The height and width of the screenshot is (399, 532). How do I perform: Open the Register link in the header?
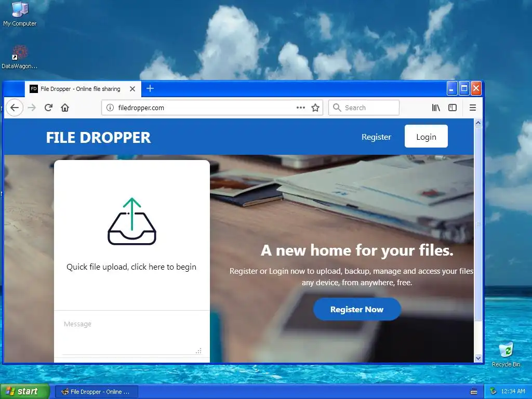(376, 137)
